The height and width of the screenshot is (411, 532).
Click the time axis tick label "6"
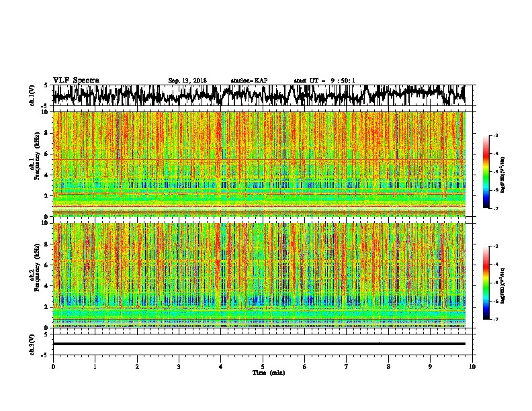pos(304,367)
